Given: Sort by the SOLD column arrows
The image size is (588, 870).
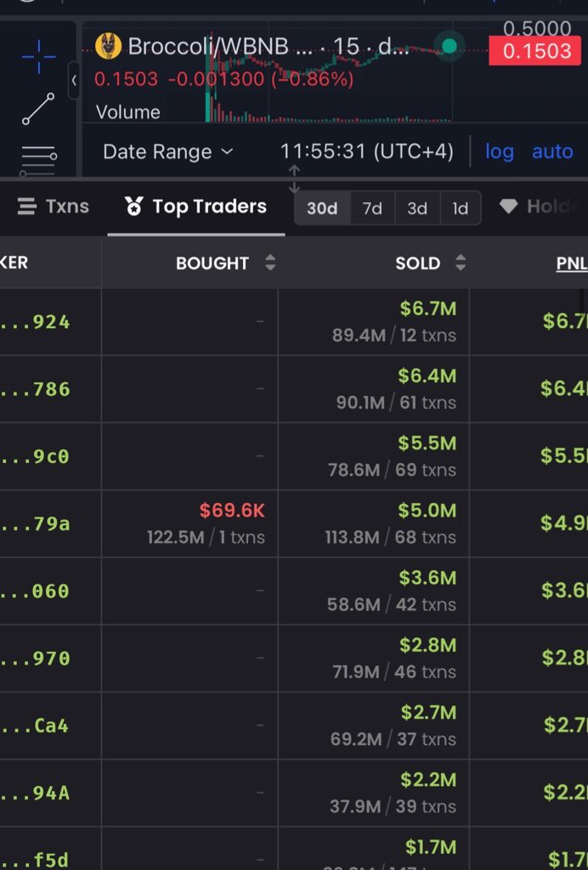Looking at the screenshot, I should point(461,263).
